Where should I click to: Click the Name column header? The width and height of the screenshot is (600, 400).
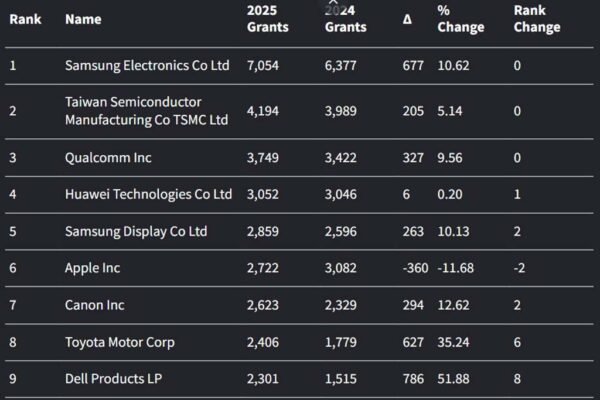click(84, 19)
